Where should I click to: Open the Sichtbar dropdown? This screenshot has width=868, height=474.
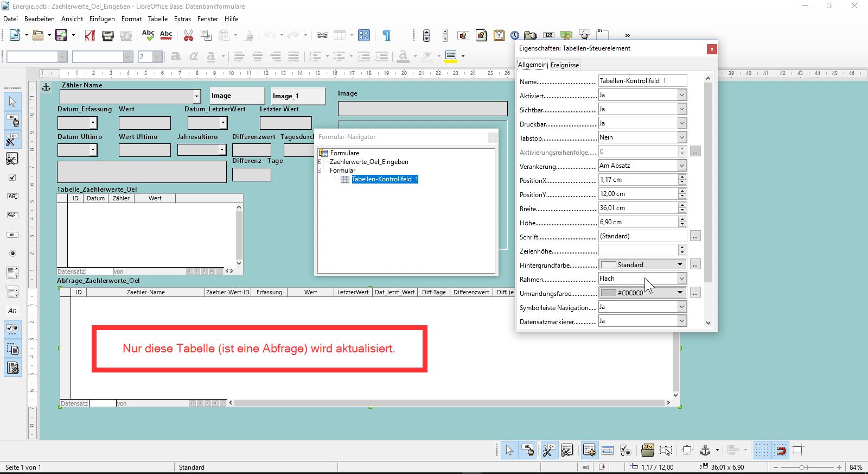(x=681, y=109)
